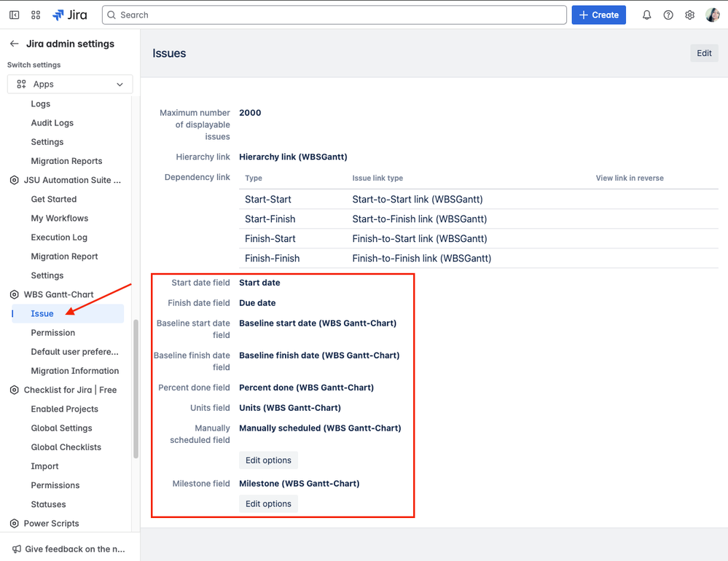The image size is (728, 561).
Task: Go back using the arrow beside Jira admin settings
Action: [x=15, y=44]
